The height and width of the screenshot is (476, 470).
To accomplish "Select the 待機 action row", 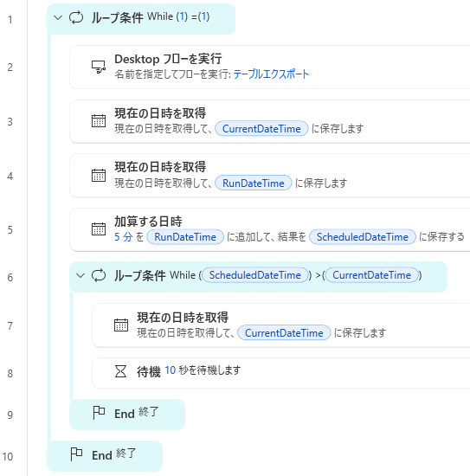I will (280, 373).
